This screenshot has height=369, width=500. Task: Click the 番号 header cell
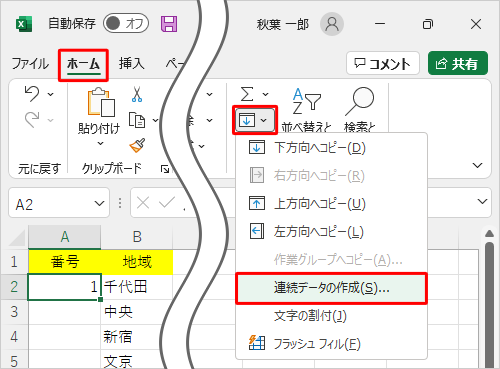(x=65, y=262)
